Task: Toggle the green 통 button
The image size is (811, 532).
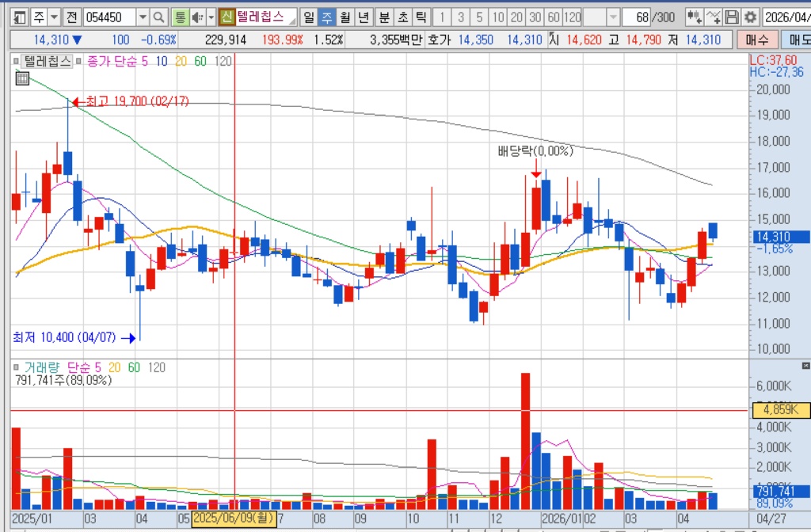Action: (x=180, y=17)
